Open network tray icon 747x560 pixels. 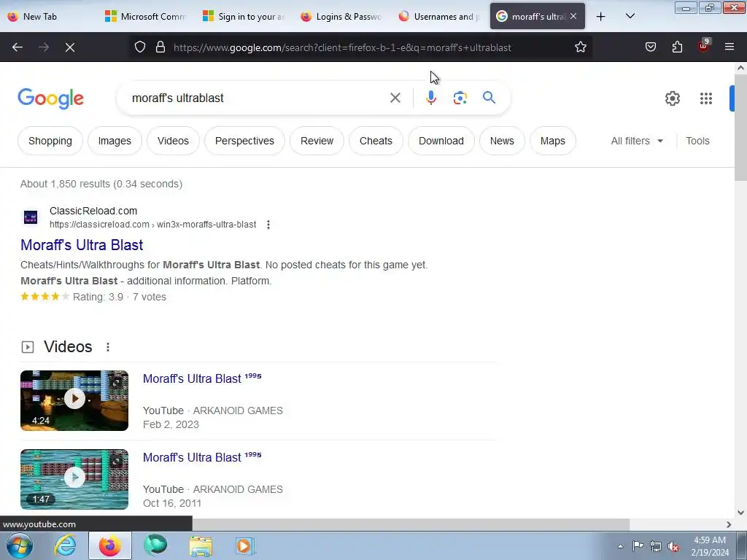click(656, 546)
